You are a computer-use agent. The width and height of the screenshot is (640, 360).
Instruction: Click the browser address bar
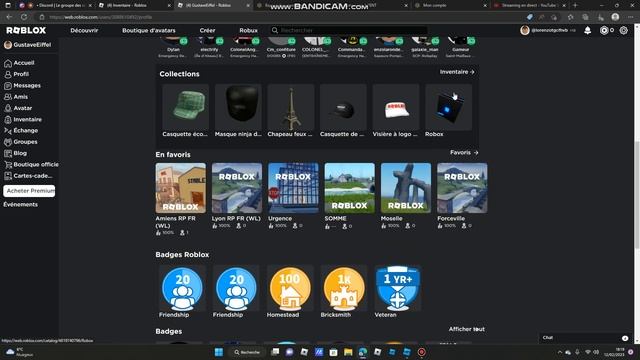282,17
